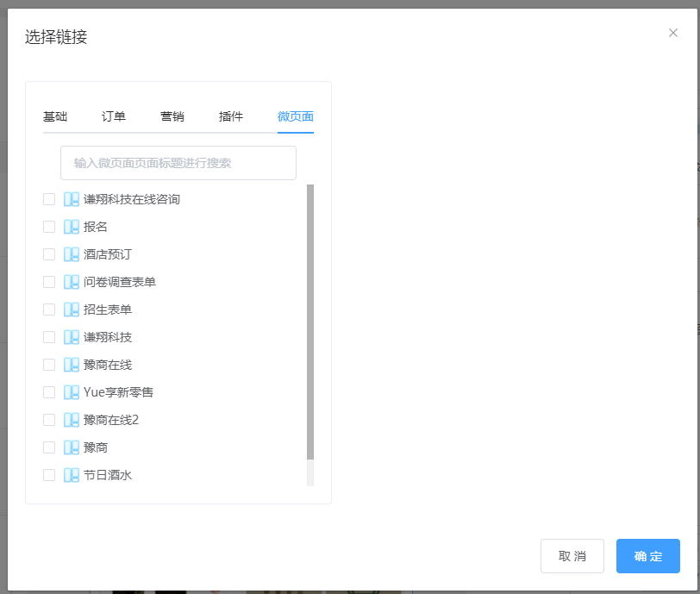
Task: Switch to the 基础 tab
Action: pyautogui.click(x=55, y=116)
